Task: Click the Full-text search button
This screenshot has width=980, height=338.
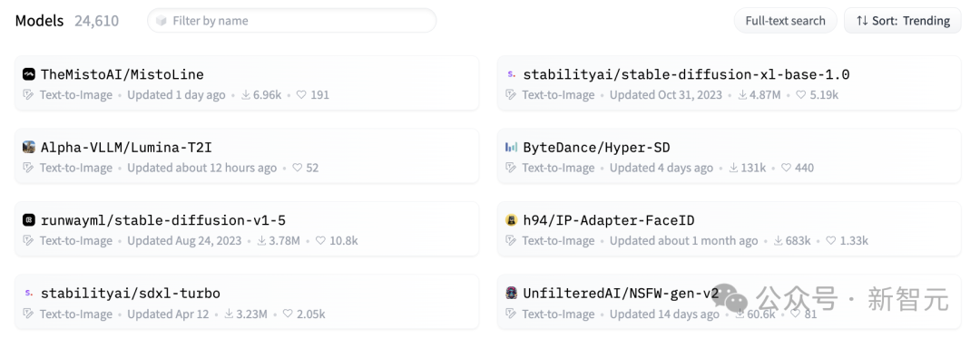Action: (x=785, y=21)
